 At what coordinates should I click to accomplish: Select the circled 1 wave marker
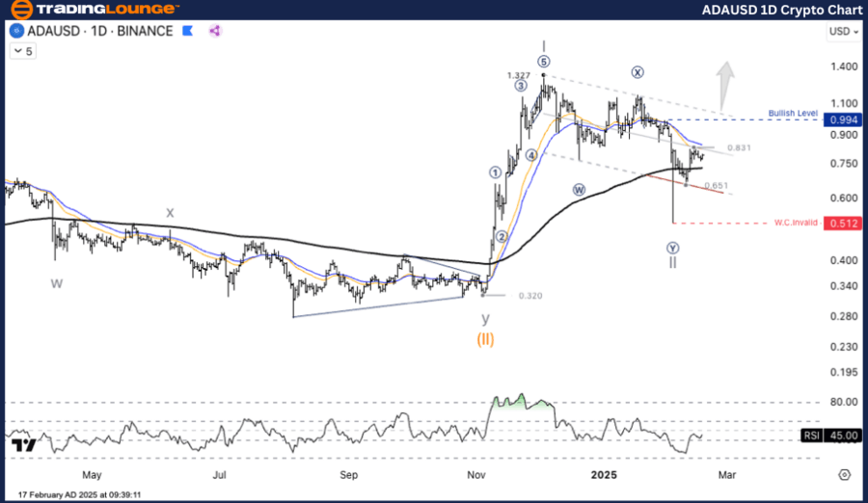tap(495, 172)
